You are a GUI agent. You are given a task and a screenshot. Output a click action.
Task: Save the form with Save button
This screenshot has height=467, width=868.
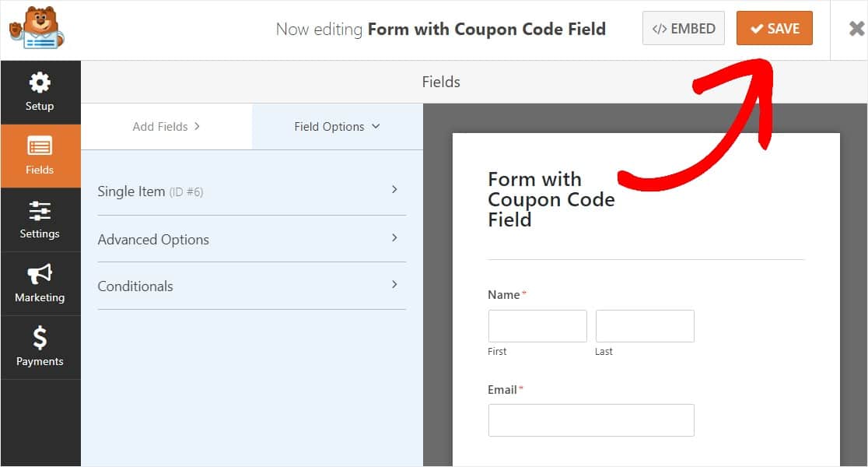tap(775, 28)
